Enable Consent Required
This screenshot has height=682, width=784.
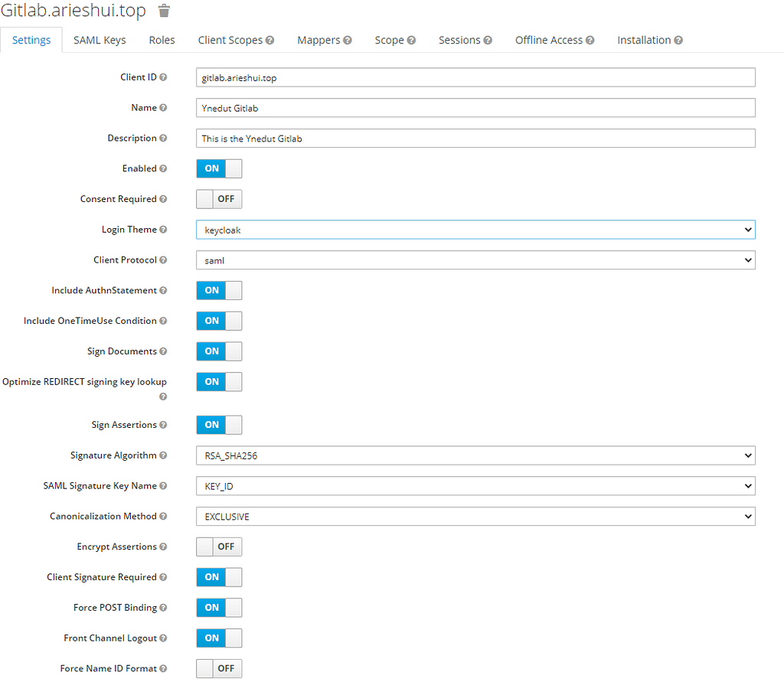point(219,198)
